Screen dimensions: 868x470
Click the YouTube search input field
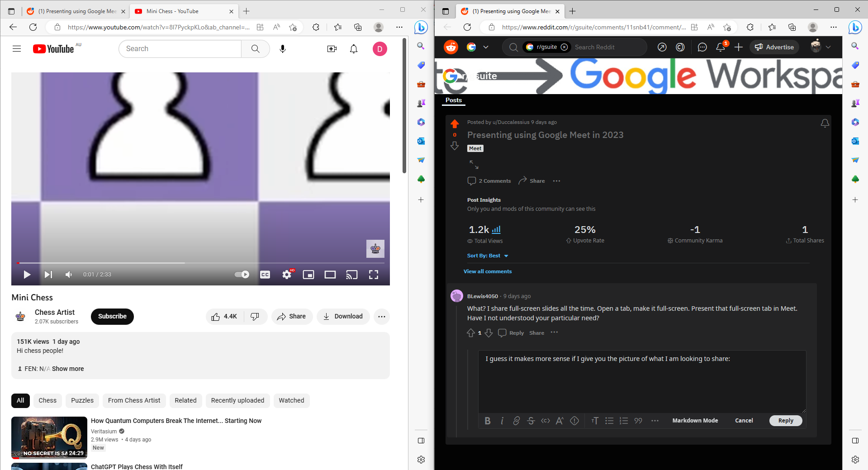point(180,49)
